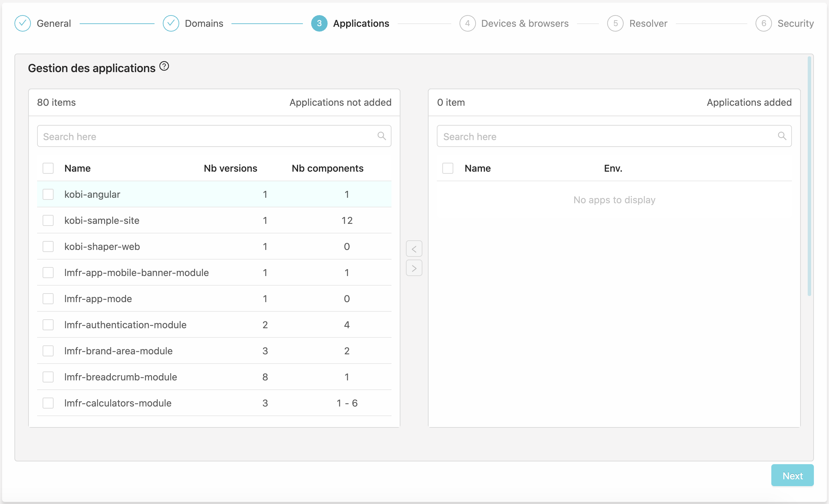Check the lmfr-breadcrumb-module checkbox
The image size is (829, 504).
point(48,377)
